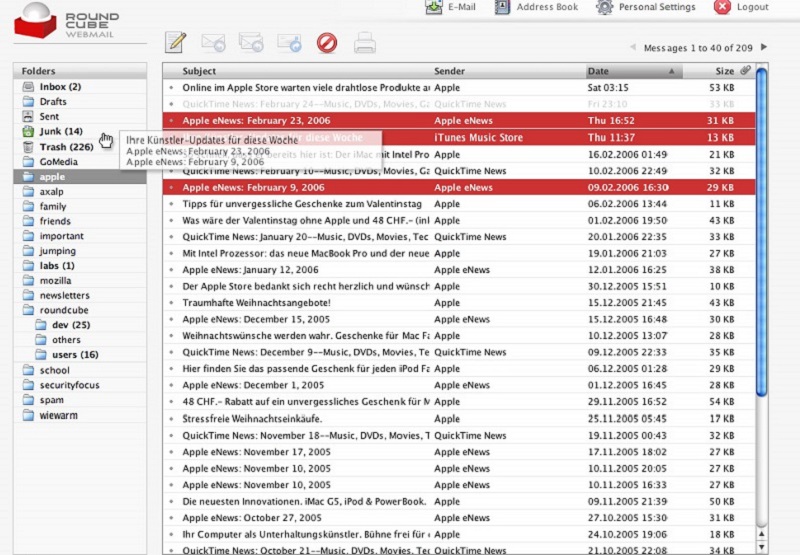Click the Logout link

pos(752,7)
